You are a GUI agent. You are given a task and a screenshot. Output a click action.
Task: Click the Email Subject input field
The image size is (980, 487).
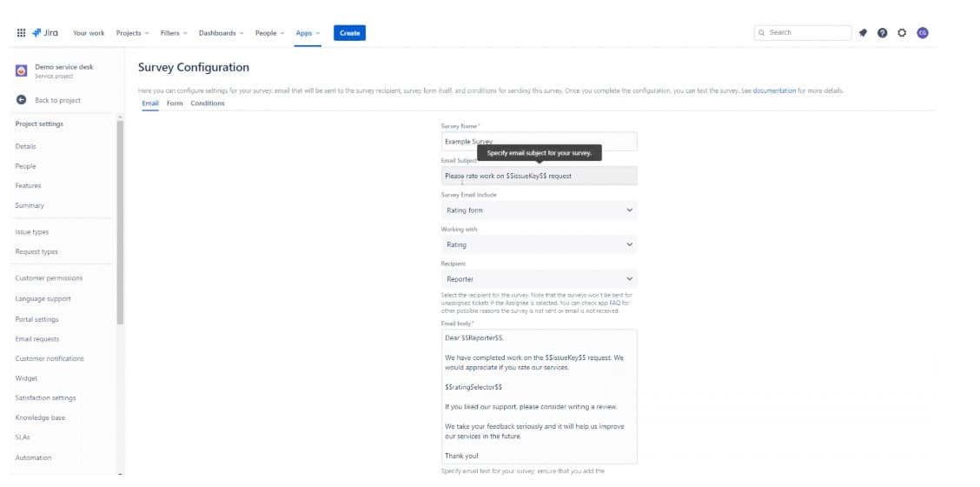pyautogui.click(x=540, y=176)
